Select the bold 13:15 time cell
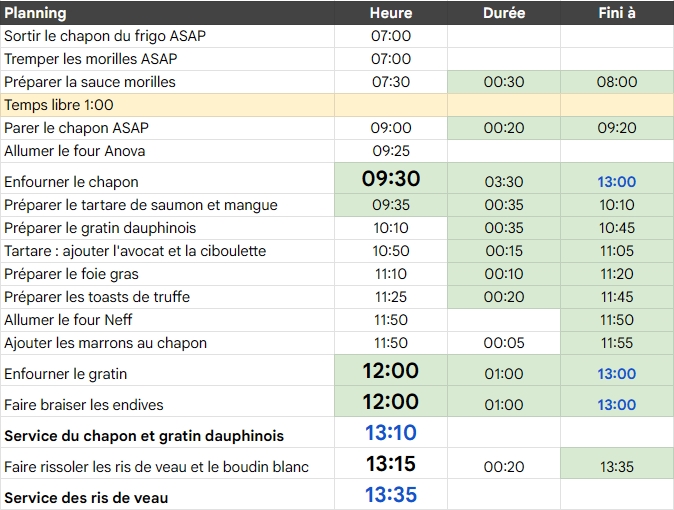Image resolution: width=674 pixels, height=510 pixels. click(x=391, y=464)
